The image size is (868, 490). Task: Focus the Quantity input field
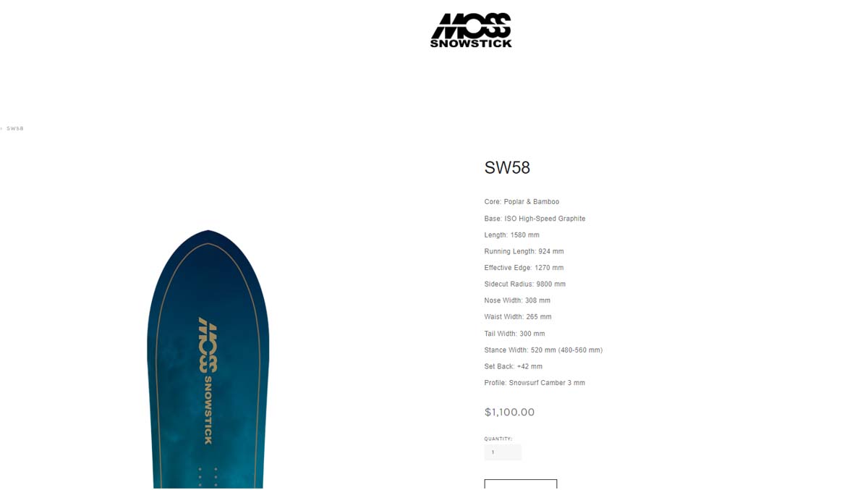point(503,452)
